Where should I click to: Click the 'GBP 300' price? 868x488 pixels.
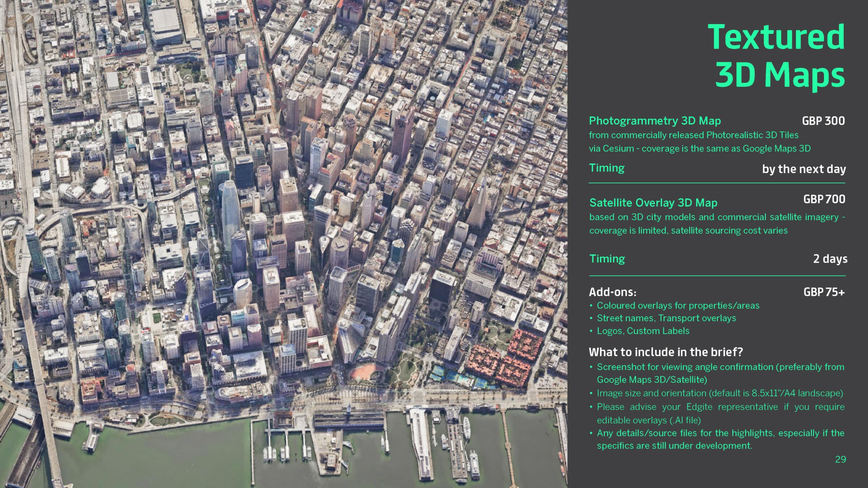(823, 120)
